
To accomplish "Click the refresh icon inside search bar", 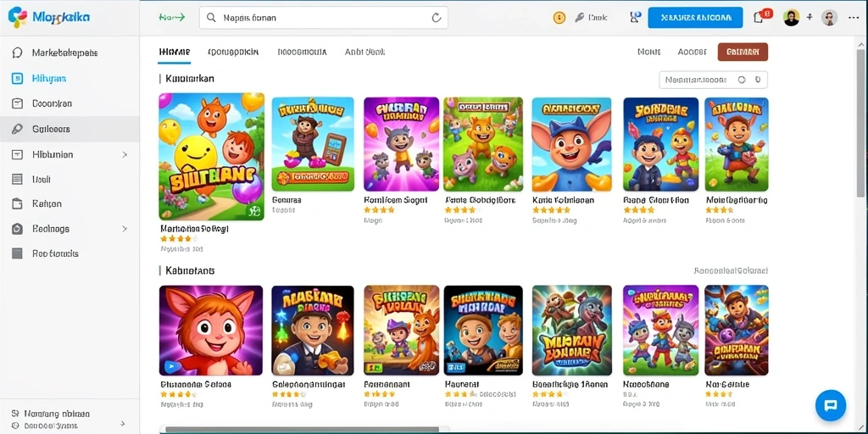I will tap(437, 18).
